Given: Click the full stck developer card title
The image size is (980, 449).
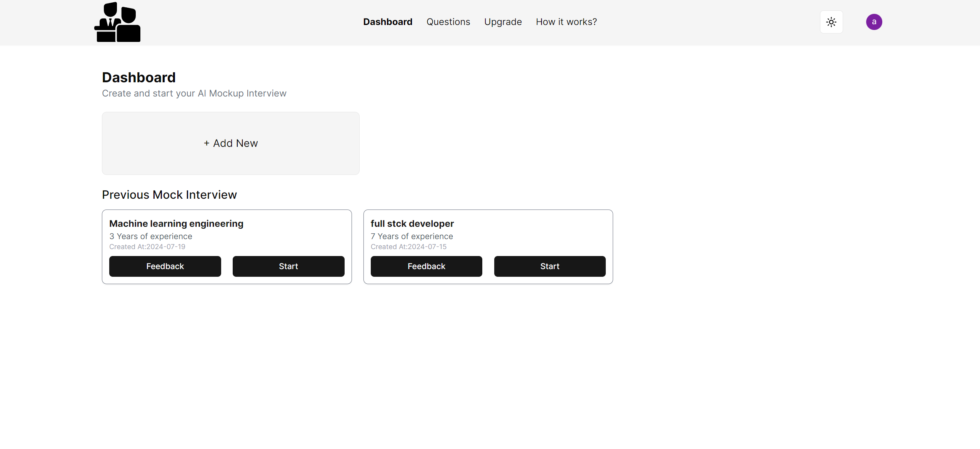Looking at the screenshot, I should pyautogui.click(x=412, y=224).
